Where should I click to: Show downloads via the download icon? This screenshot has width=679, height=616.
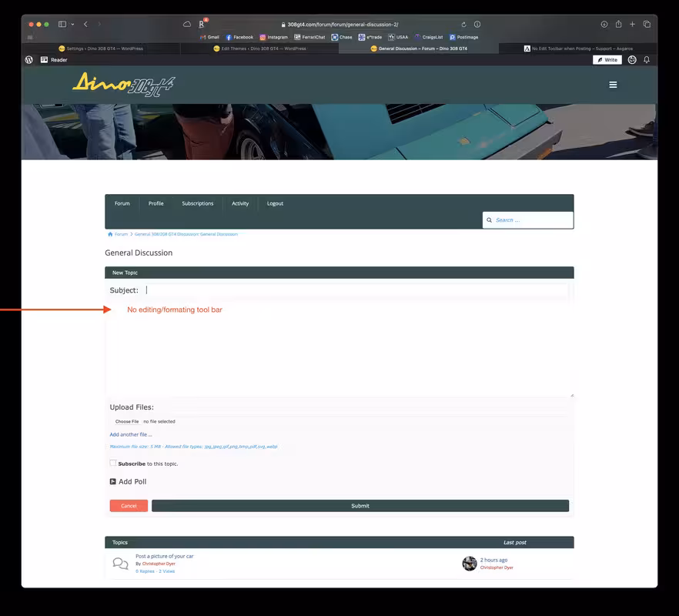[604, 25]
